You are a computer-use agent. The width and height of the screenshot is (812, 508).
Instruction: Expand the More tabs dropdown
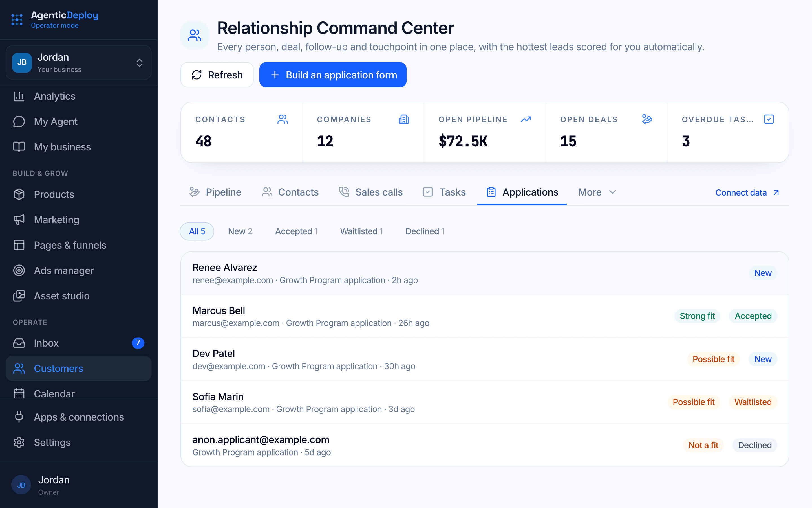point(597,192)
